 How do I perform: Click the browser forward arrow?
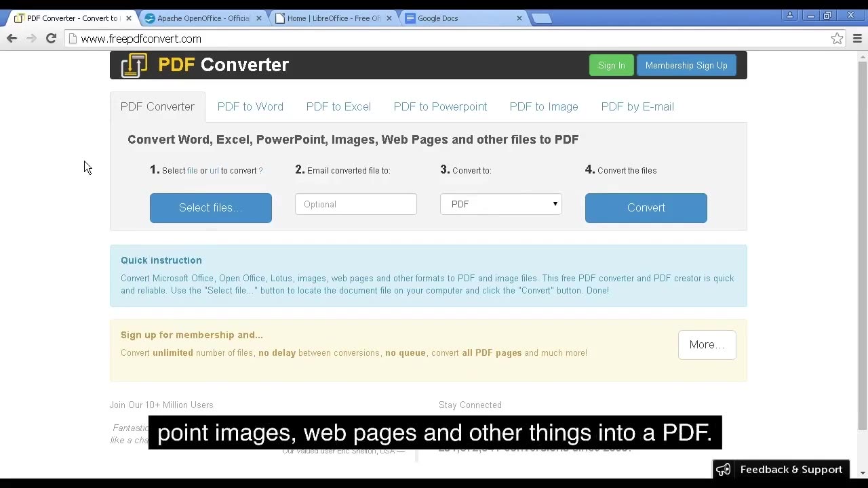click(31, 39)
